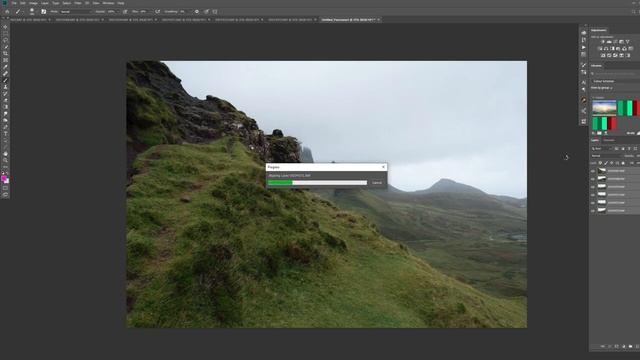Open the Window menu
The image size is (640, 360).
pyautogui.click(x=108, y=3)
